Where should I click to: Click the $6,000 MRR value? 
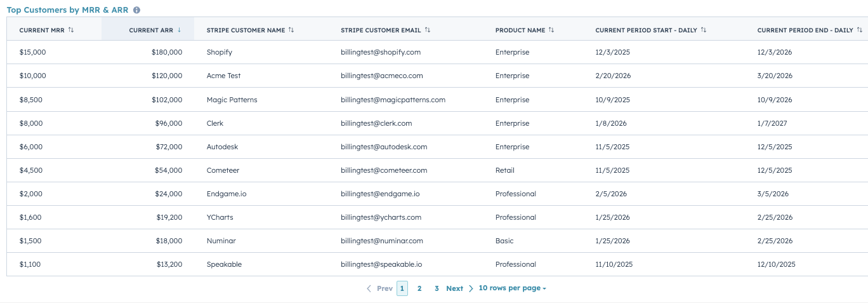(x=30, y=147)
